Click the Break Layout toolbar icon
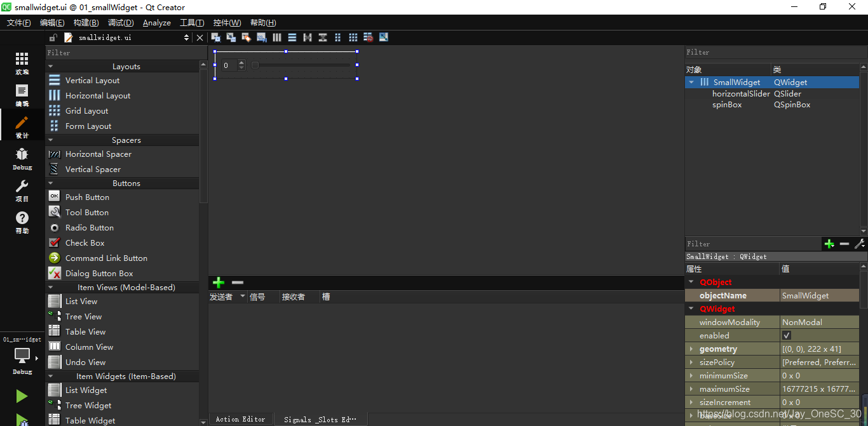 tap(369, 37)
